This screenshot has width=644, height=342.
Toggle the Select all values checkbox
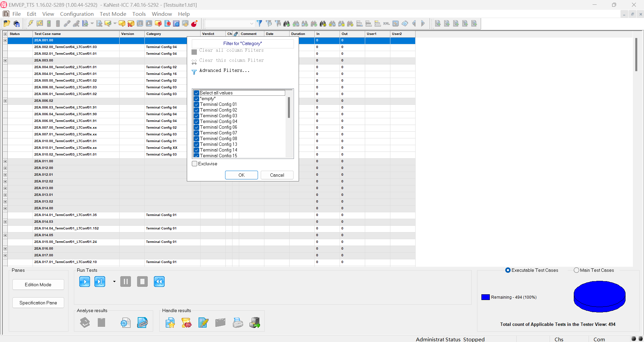pos(197,93)
